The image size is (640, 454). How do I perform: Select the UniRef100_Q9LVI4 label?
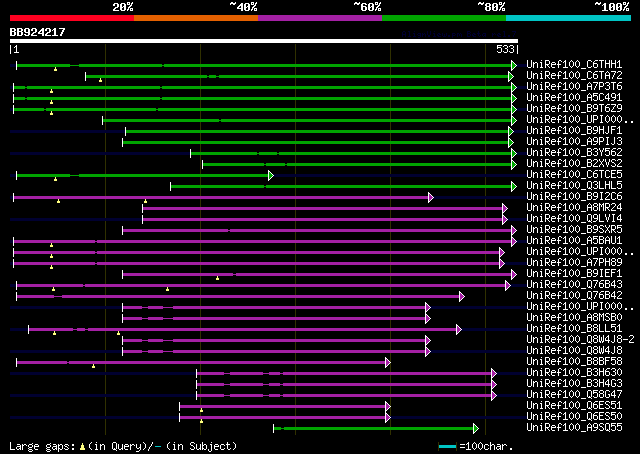(x=574, y=219)
